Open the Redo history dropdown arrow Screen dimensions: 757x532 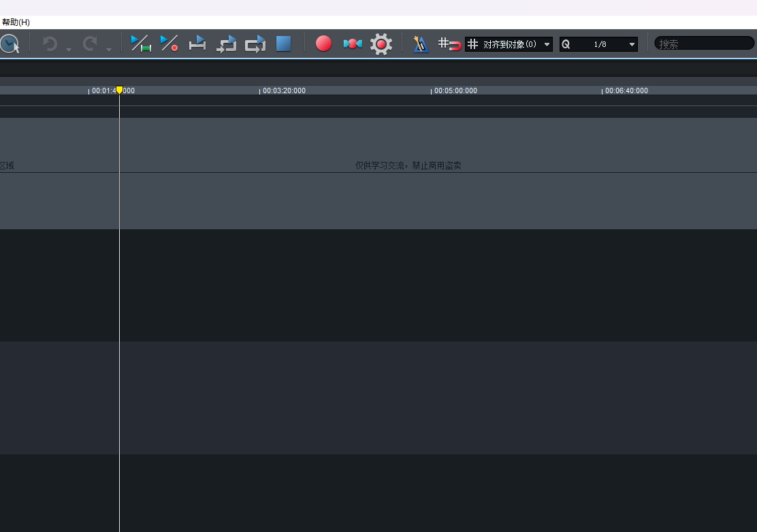pyautogui.click(x=109, y=50)
